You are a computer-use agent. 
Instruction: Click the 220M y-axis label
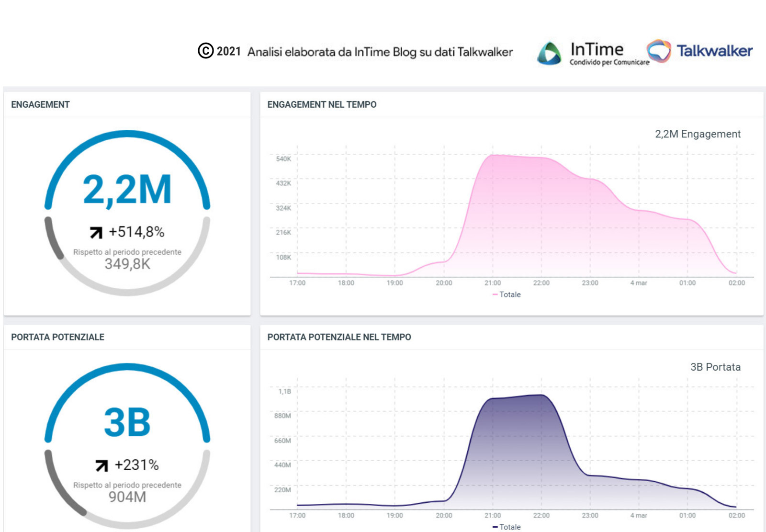pos(282,490)
